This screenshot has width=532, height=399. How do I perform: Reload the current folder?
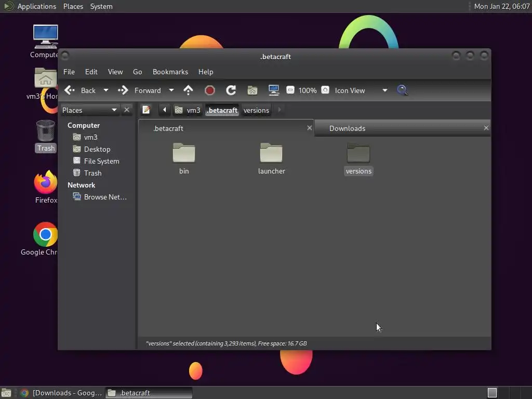[x=231, y=90]
